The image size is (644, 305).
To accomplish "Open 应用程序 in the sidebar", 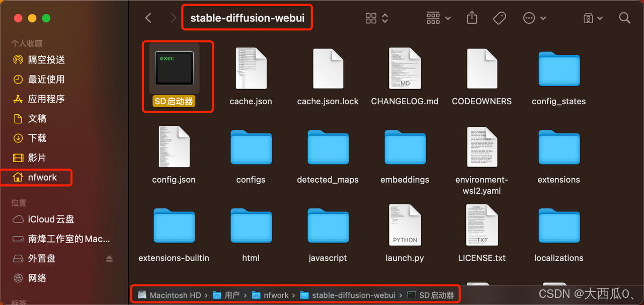I will coord(39,99).
